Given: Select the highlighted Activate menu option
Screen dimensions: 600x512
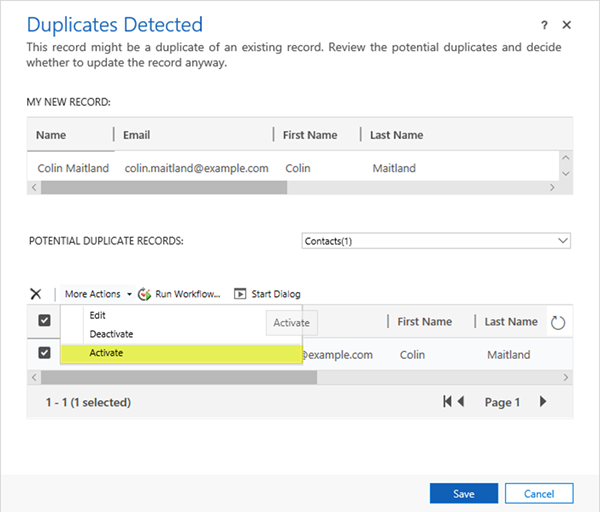Looking at the screenshot, I should coord(180,353).
